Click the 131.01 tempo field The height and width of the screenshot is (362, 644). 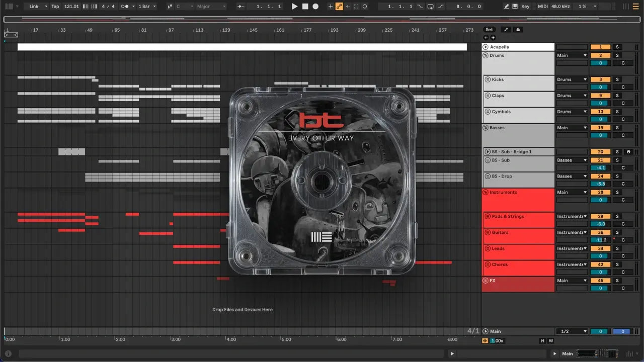(x=71, y=7)
